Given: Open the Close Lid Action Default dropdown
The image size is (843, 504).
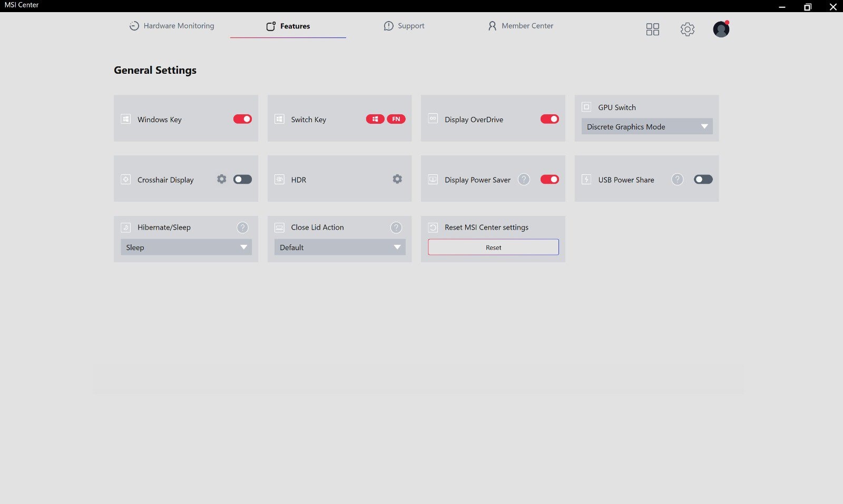Looking at the screenshot, I should 340,247.
